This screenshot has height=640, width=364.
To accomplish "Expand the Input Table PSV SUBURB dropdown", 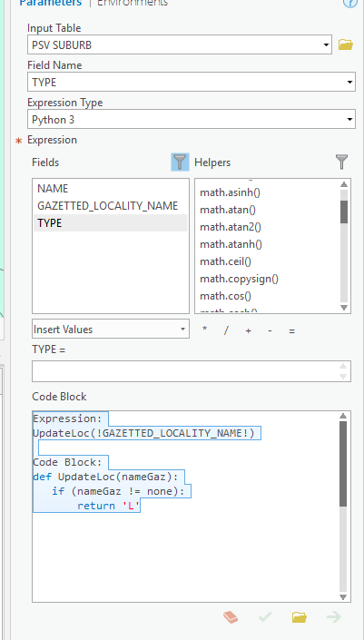I will pos(327,44).
